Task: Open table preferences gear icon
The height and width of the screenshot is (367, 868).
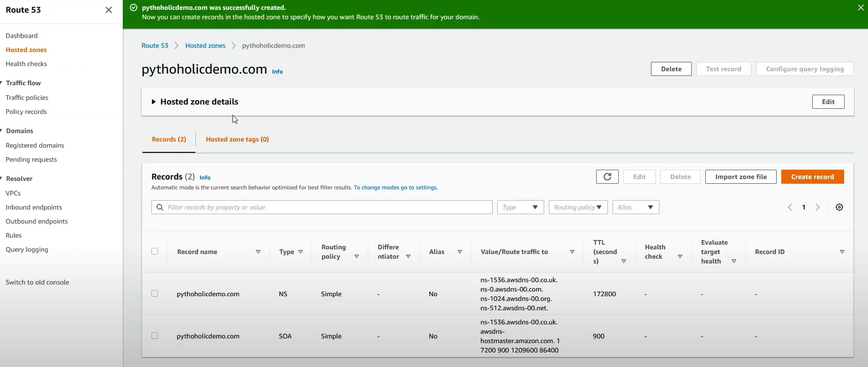Action: point(839,207)
